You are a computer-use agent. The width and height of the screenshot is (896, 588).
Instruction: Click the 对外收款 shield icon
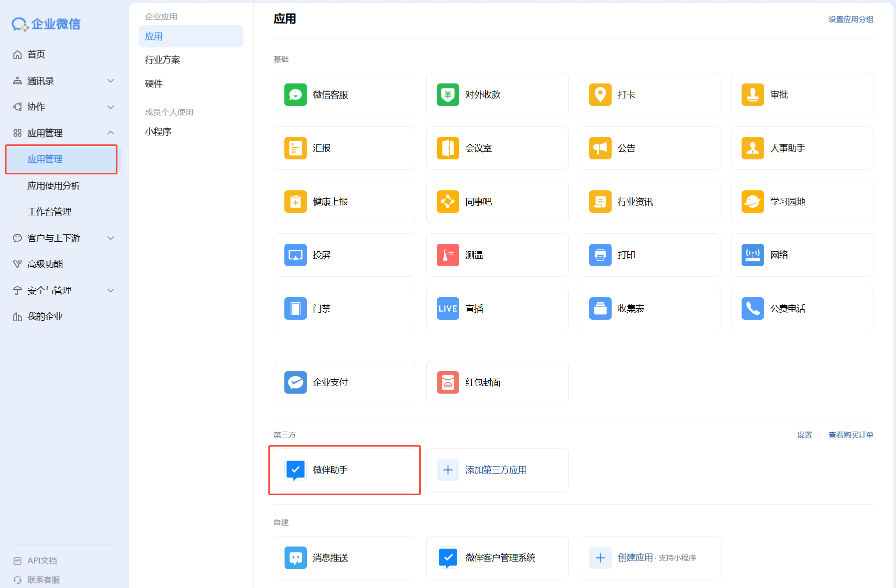pos(448,95)
